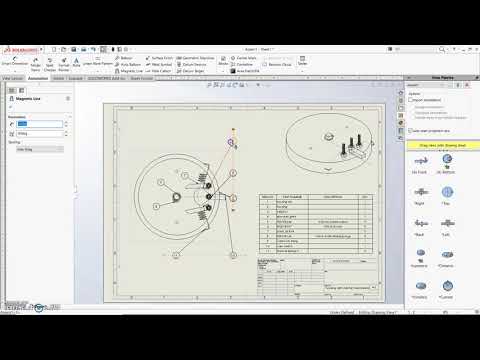
Task: Click the Save icon
Action: tap(74, 50)
